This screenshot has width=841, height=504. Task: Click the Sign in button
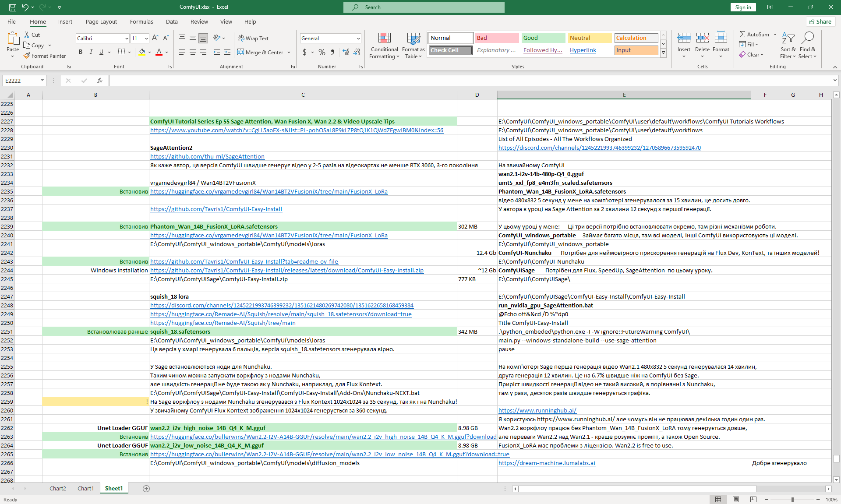743,7
